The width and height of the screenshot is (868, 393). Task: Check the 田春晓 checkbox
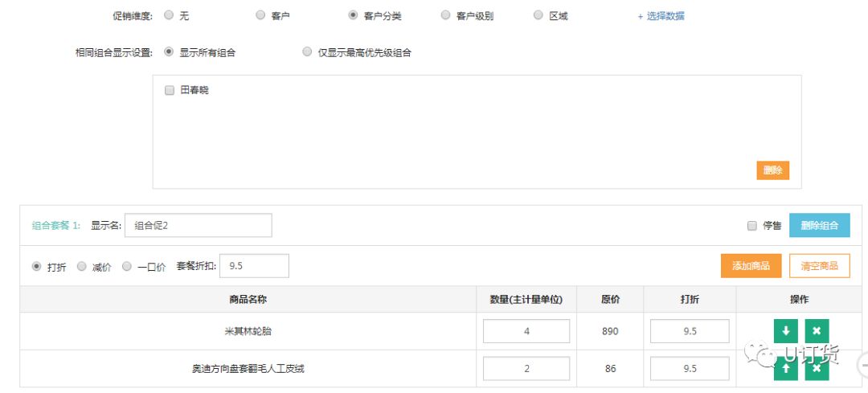[x=170, y=90]
